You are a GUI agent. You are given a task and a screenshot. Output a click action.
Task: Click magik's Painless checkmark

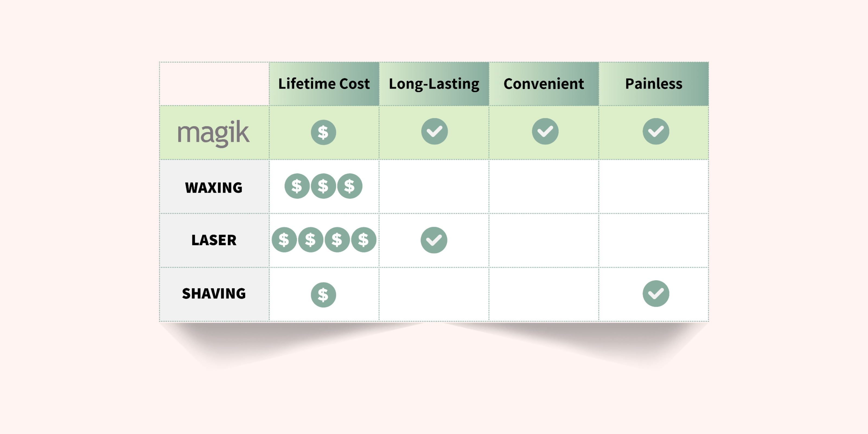coord(656,131)
